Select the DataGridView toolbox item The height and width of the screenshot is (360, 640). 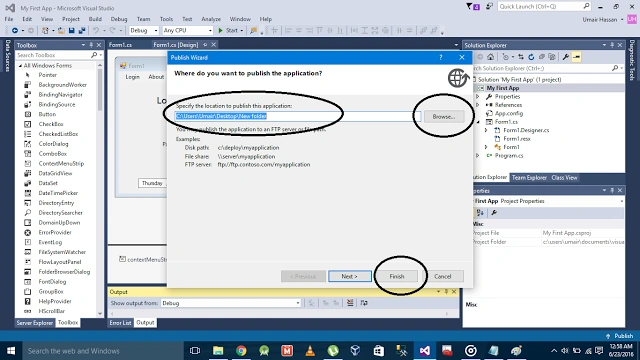[55, 173]
